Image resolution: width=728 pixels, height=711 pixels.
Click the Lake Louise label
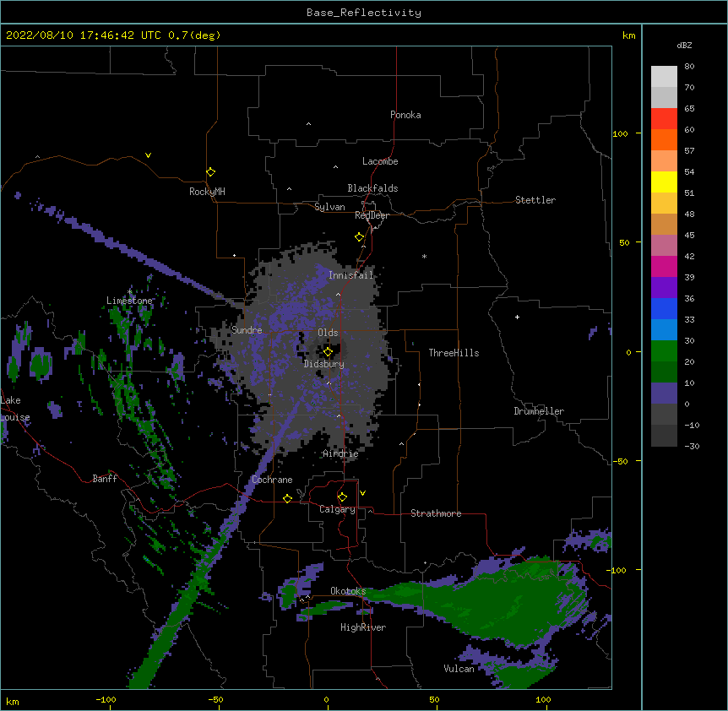click(x=15, y=409)
